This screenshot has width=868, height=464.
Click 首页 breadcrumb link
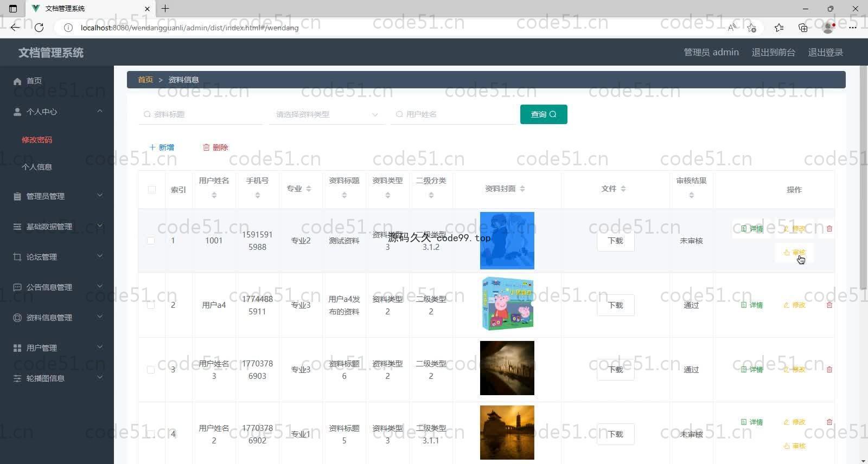145,80
